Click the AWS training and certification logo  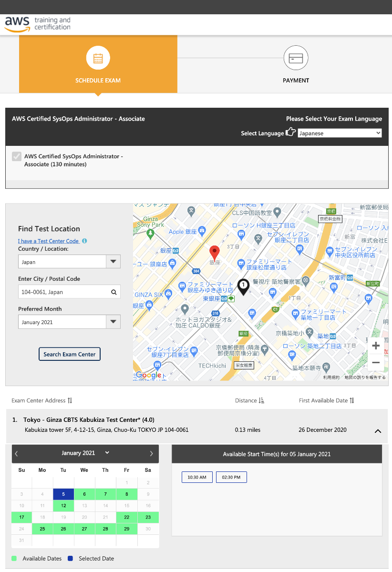[37, 24]
